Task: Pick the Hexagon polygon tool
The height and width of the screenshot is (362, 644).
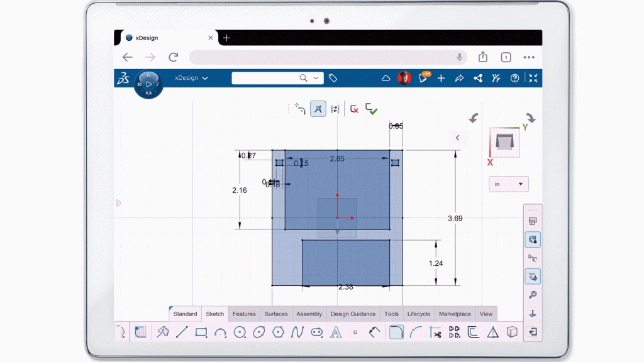Action: (x=278, y=332)
